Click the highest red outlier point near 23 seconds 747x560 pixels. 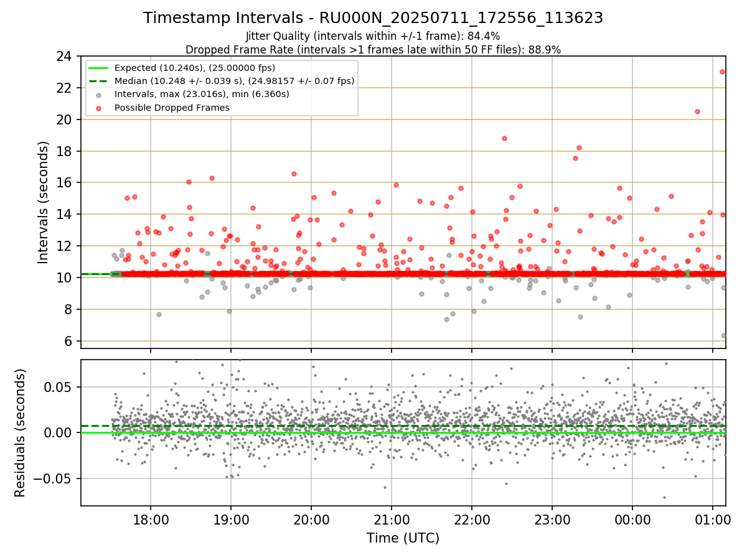point(722,72)
